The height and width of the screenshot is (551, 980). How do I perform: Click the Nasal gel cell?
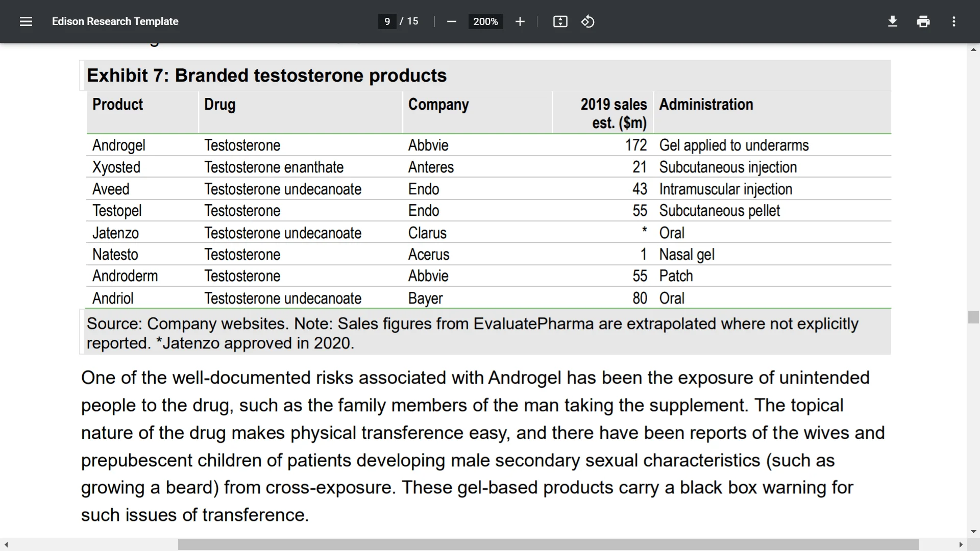[x=687, y=255]
